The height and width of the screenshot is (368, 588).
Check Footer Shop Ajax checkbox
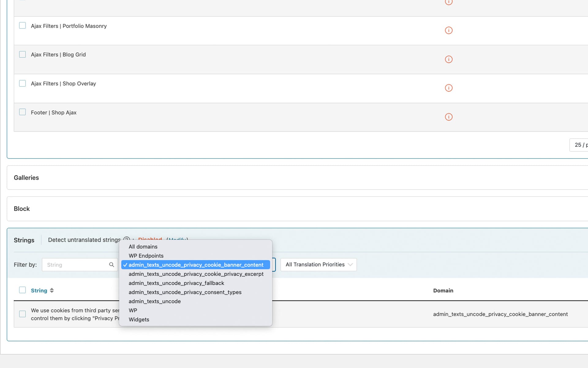pos(22,112)
